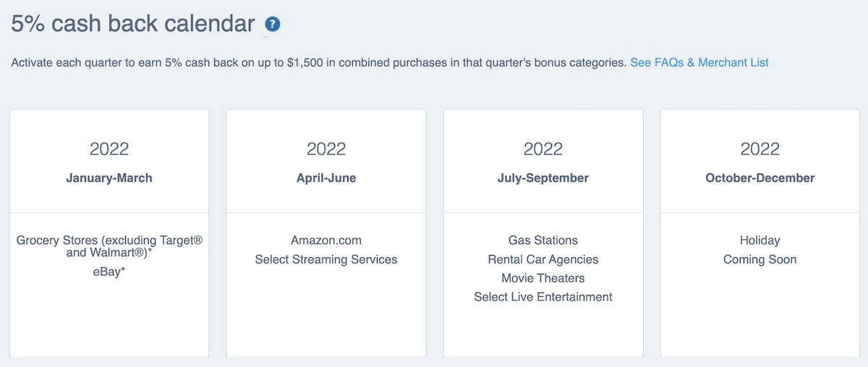Select the January-March quarter heading
Viewport: 868px width, 367px height.
point(109,178)
